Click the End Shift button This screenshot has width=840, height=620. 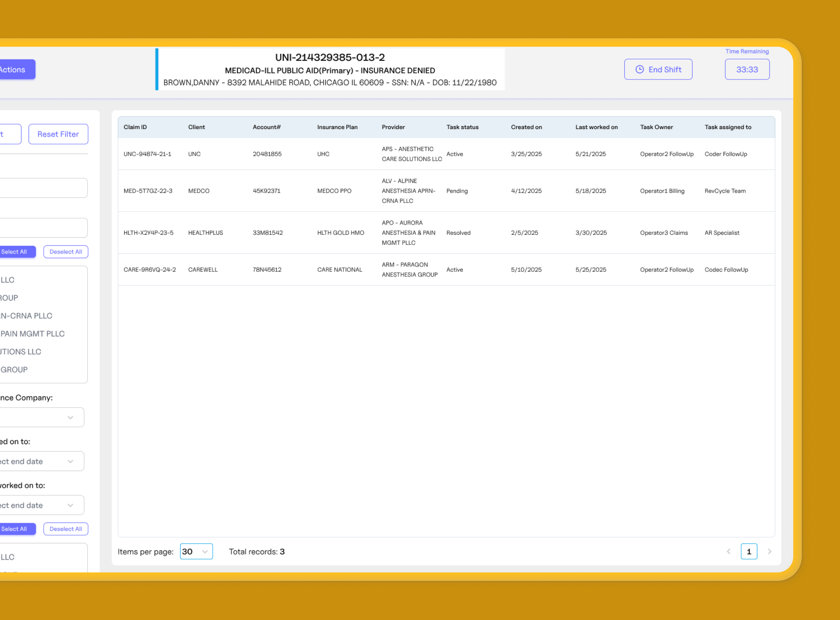point(658,69)
